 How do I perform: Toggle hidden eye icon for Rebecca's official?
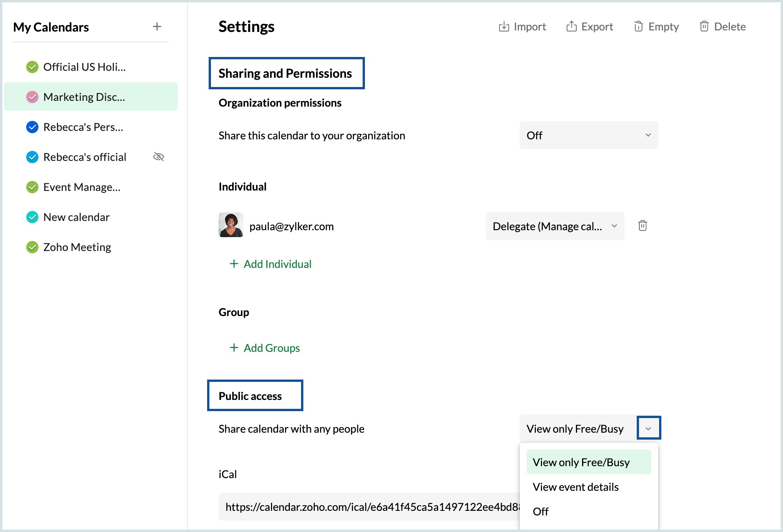tap(159, 157)
